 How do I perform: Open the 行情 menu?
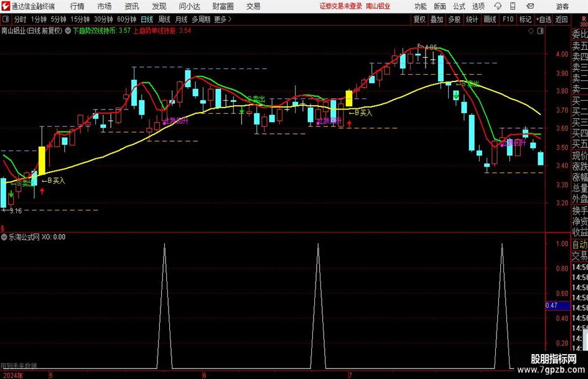[77, 6]
